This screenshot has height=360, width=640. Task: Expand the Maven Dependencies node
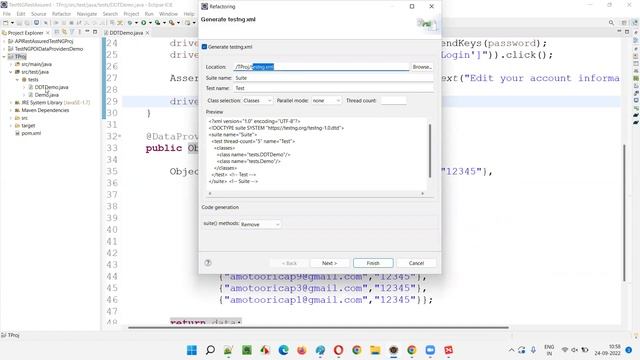11,110
